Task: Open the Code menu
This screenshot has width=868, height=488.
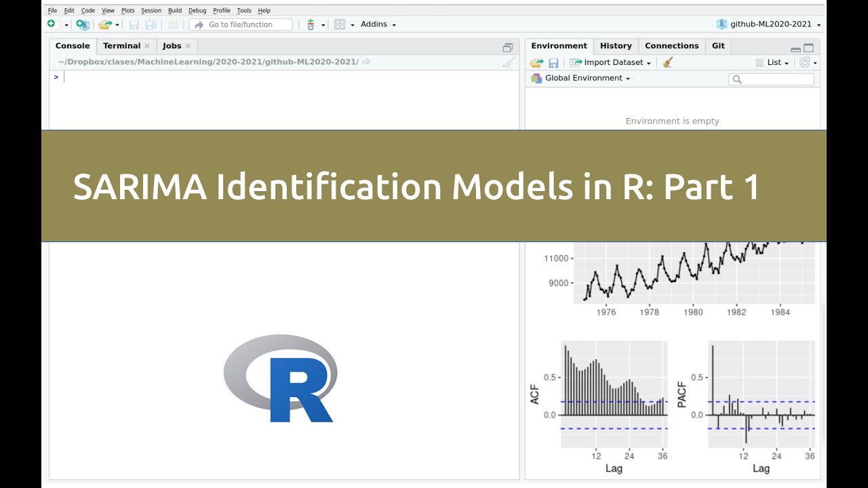Action: (88, 10)
